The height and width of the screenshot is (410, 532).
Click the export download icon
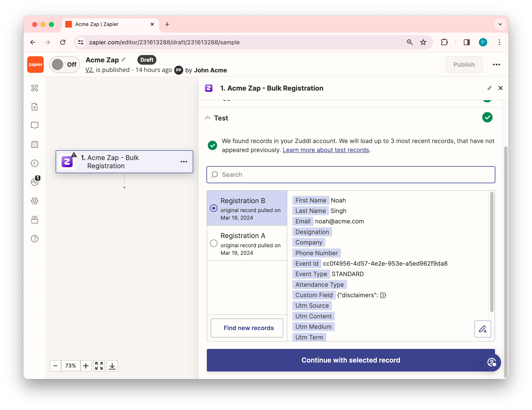point(112,366)
